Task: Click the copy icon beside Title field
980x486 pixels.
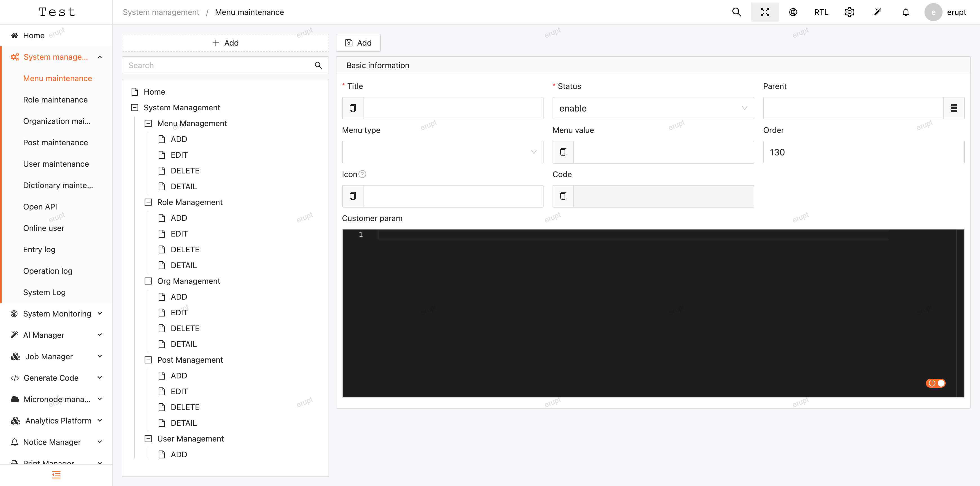Action: [353, 108]
